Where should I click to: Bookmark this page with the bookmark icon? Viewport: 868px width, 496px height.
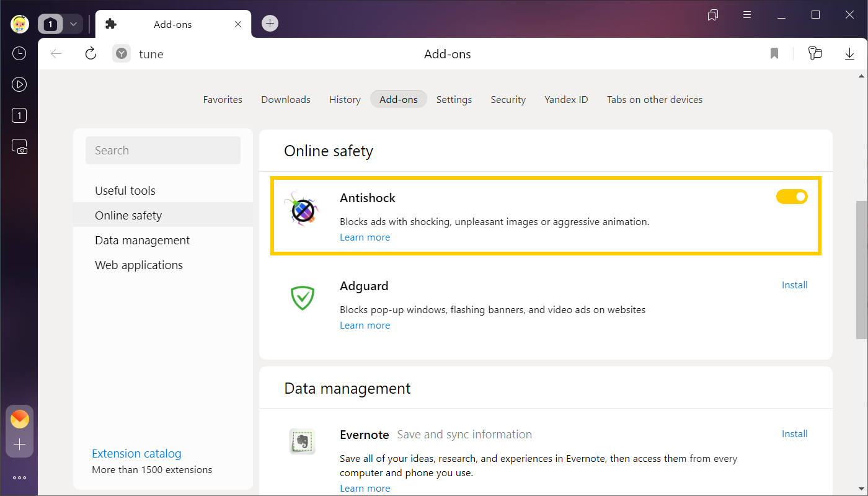774,54
